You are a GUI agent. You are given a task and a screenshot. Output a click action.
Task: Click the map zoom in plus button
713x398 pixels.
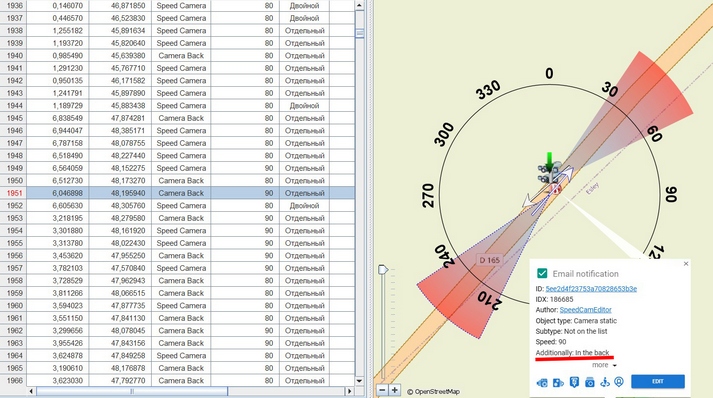pos(395,390)
